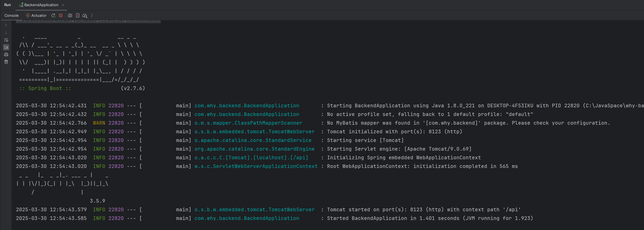This screenshot has height=230, width=644.
Task: Clear all console output with trash icon
Action: 6,62
